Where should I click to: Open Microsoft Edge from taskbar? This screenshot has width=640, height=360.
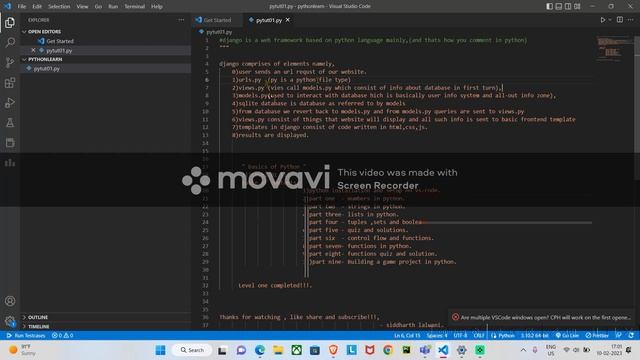(x=260, y=350)
